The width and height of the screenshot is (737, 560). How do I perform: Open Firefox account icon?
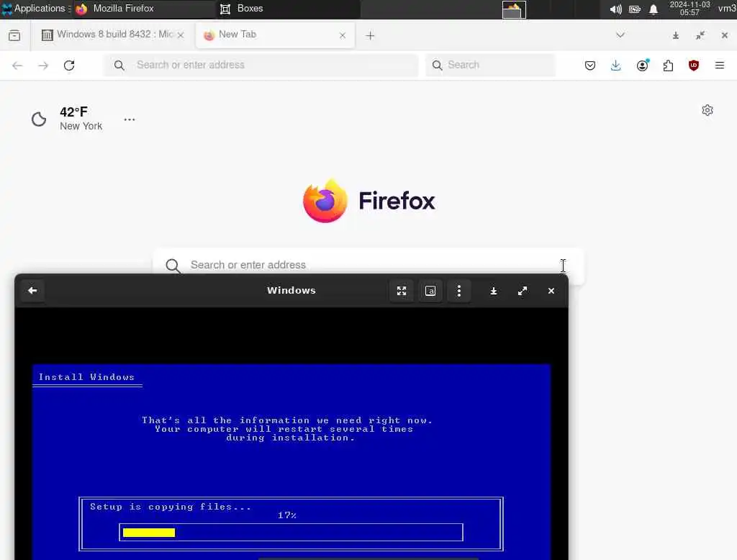coord(642,66)
